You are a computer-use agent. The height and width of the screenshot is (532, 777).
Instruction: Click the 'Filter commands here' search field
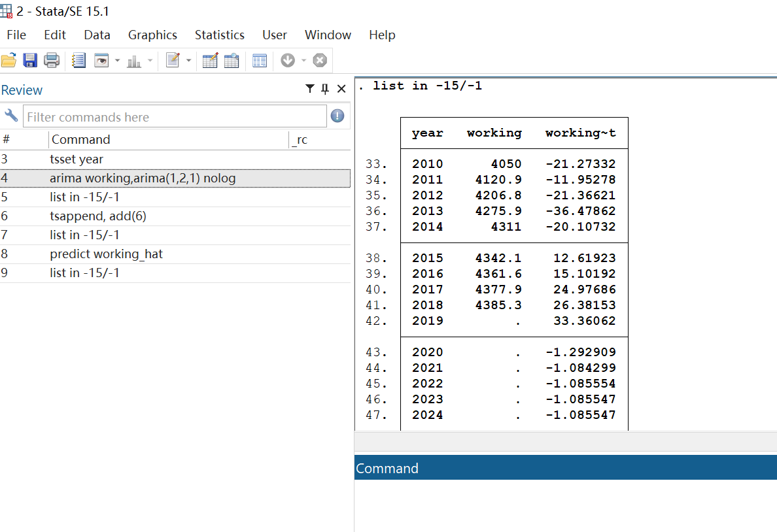175,117
